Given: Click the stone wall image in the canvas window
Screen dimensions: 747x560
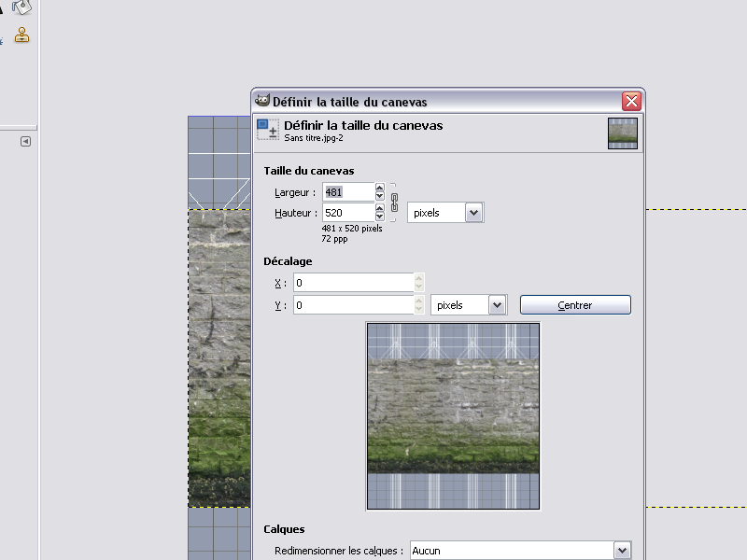Looking at the screenshot, I should 219,358.
